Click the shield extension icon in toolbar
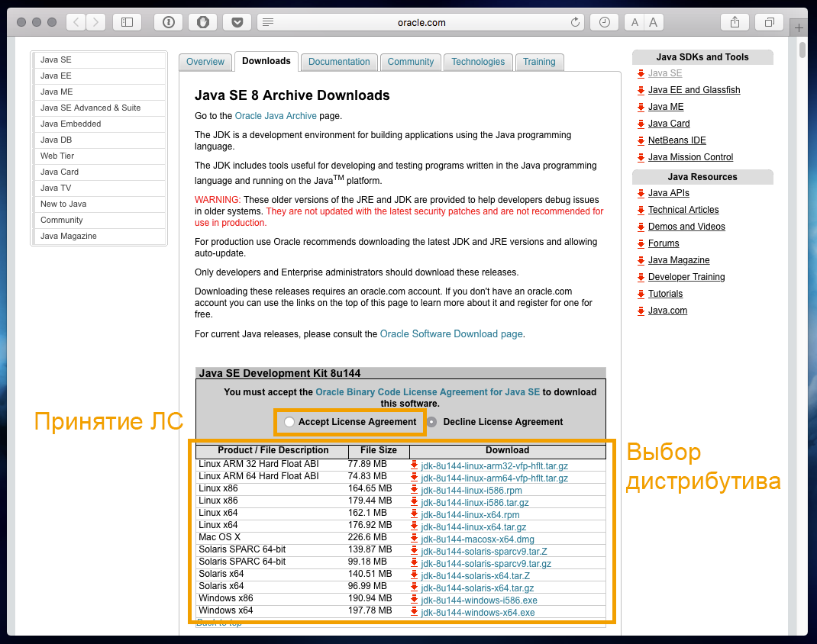The height and width of the screenshot is (644, 817). (x=202, y=22)
